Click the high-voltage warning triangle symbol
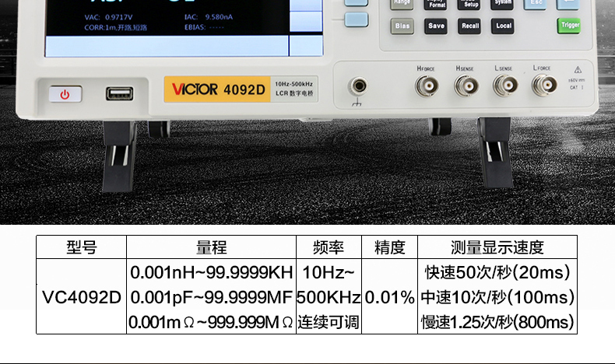The image size is (615, 364). (x=577, y=69)
